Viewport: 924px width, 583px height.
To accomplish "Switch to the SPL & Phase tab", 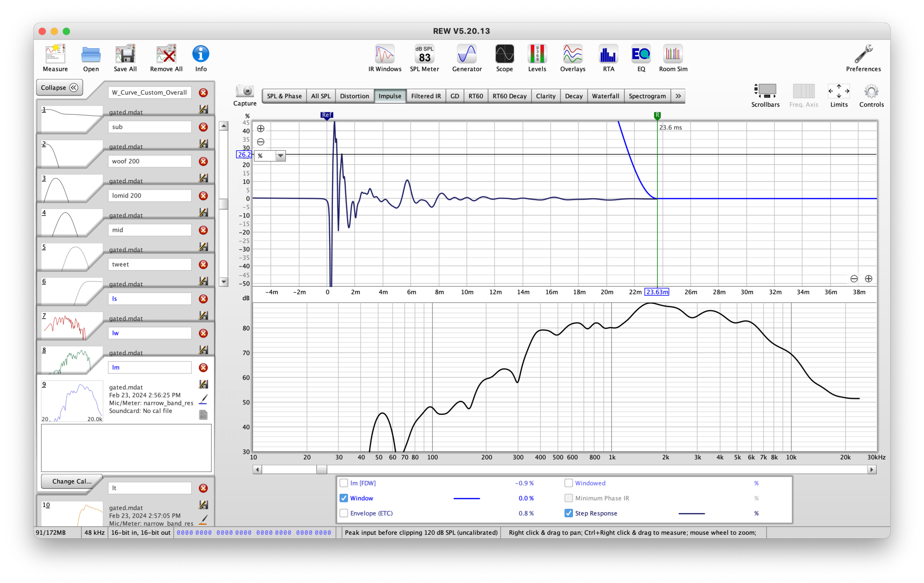I will [284, 96].
